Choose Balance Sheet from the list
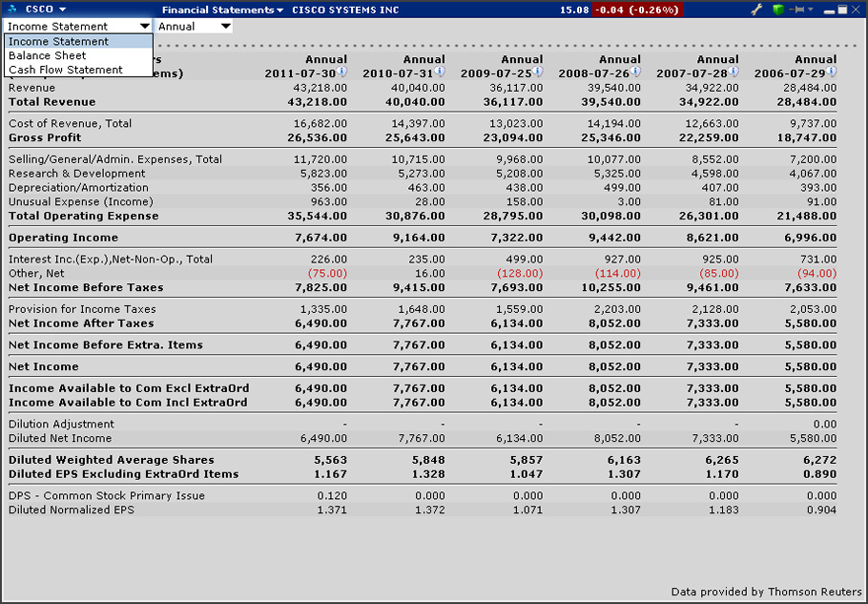This screenshot has width=868, height=604. [x=78, y=55]
